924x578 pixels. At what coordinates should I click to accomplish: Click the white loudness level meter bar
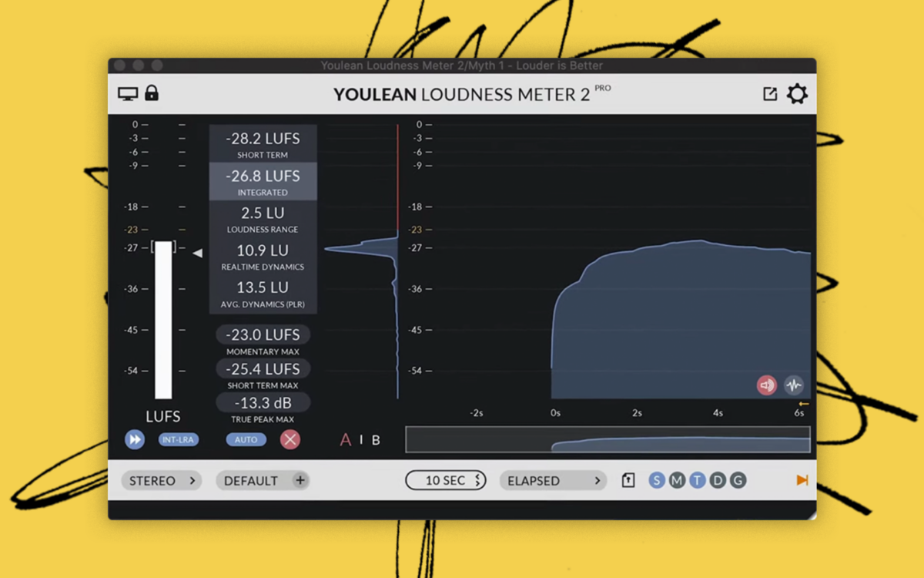coord(163,320)
